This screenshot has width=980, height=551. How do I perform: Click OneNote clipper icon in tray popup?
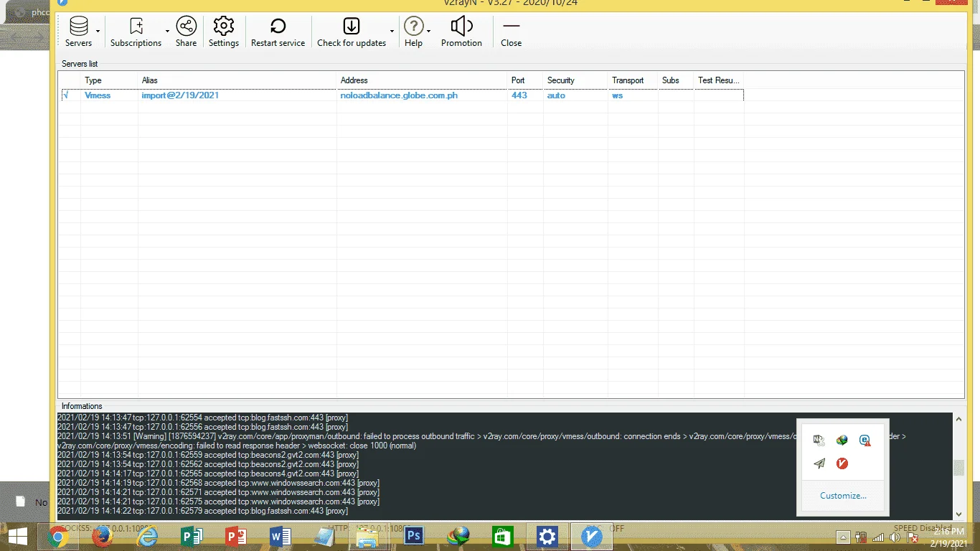click(x=819, y=440)
